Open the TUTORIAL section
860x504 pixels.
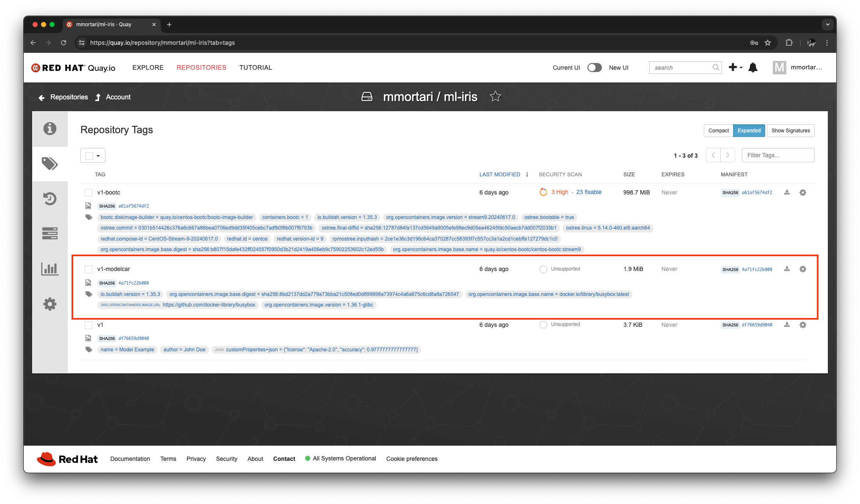(x=256, y=68)
